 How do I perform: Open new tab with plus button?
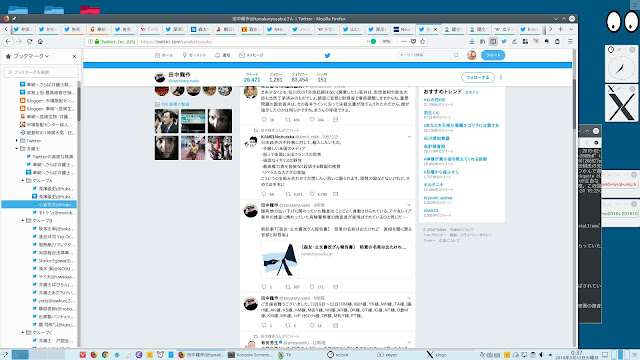560,29
